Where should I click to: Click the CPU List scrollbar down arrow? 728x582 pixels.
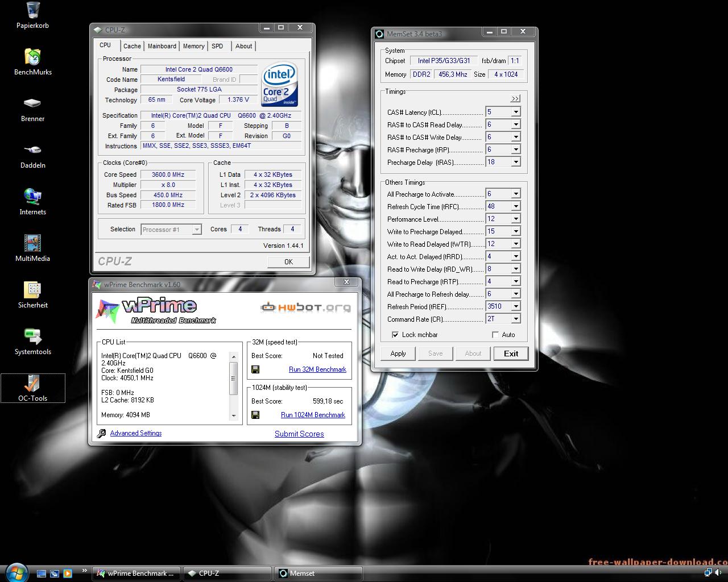pos(233,415)
